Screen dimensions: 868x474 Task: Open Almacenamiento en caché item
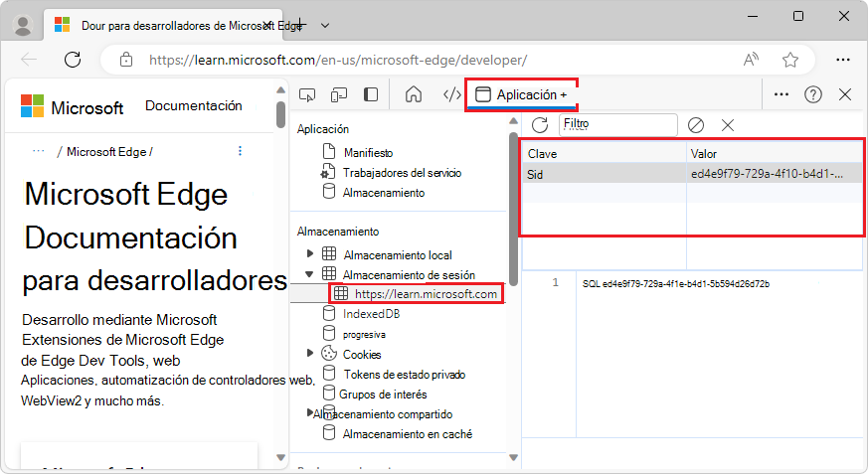(x=407, y=434)
